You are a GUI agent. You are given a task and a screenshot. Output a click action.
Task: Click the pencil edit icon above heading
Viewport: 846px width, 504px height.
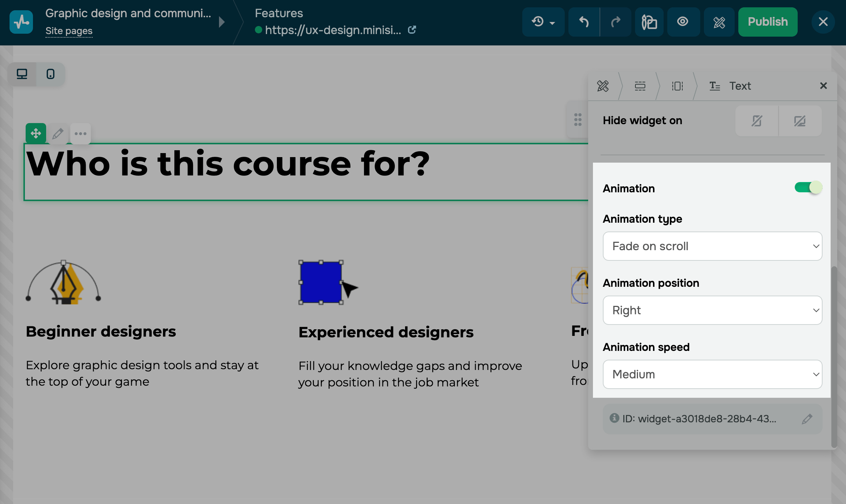58,134
